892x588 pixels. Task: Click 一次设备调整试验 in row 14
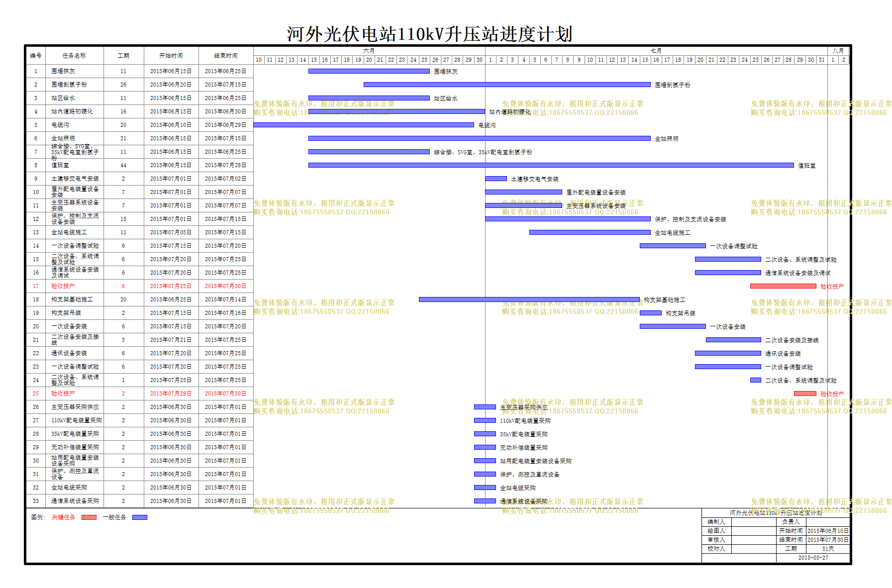75,246
